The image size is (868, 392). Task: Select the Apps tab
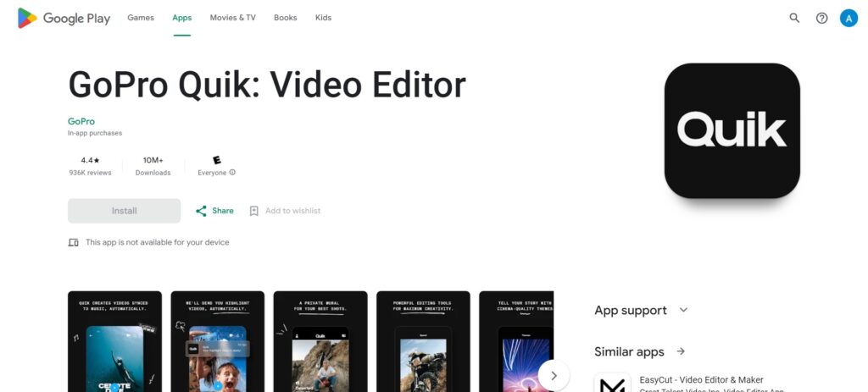[181, 18]
